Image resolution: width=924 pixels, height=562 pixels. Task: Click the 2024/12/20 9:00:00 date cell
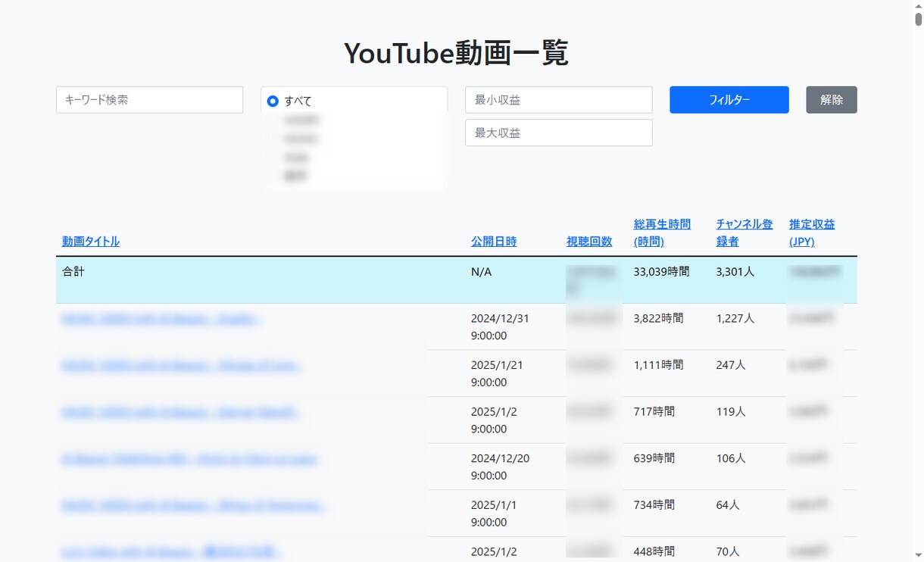500,467
